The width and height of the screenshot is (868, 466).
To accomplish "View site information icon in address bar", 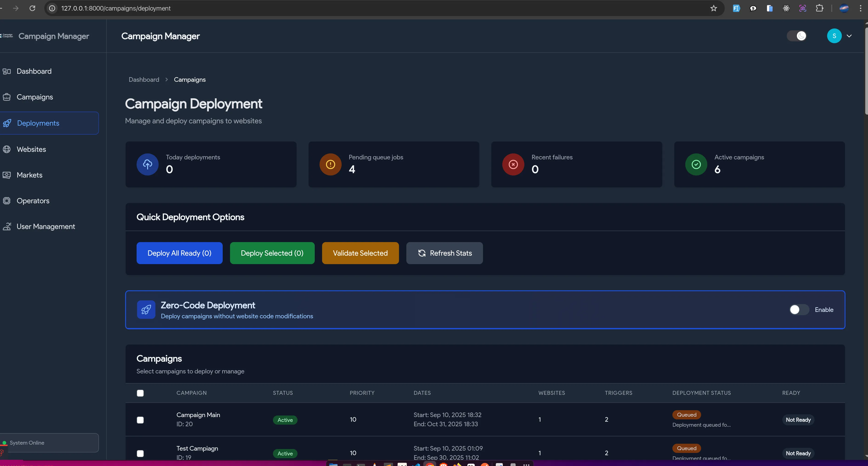I will click(x=52, y=8).
